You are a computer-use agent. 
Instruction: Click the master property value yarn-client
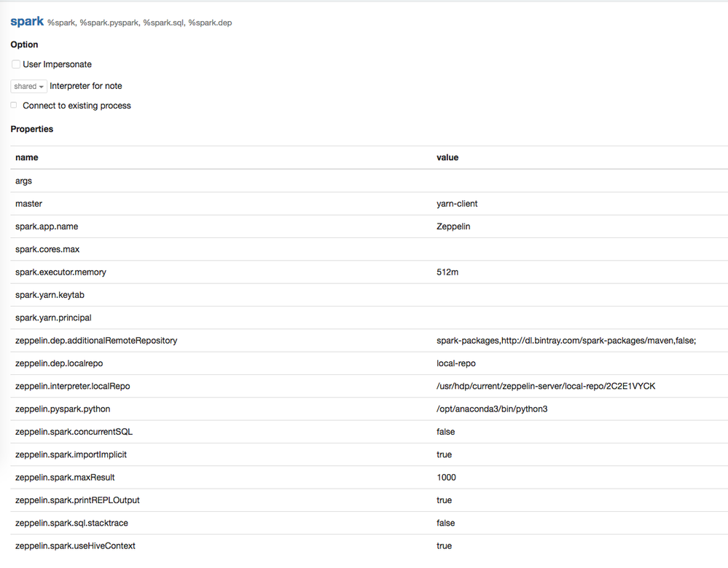tap(457, 203)
